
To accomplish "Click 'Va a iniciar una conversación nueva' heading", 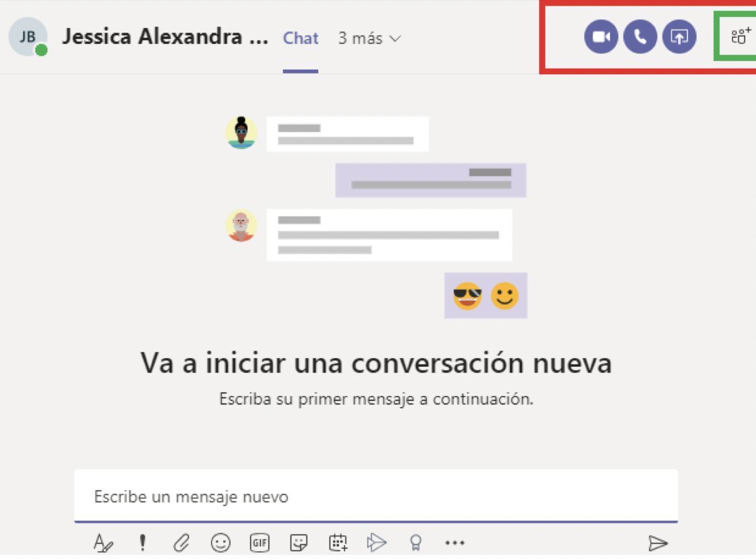I will 376,363.
